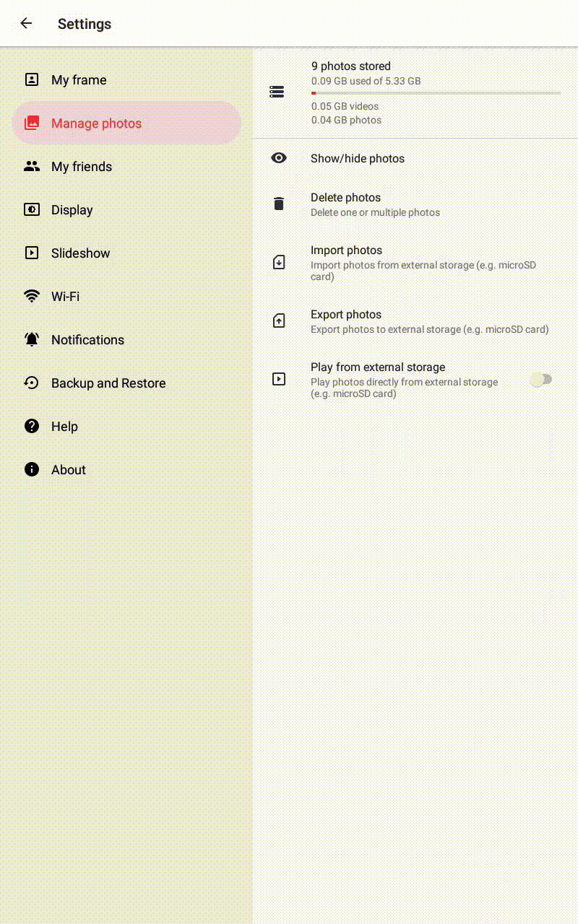The height and width of the screenshot is (924, 578).
Task: Click the Backup and Restore clock icon
Action: click(32, 383)
